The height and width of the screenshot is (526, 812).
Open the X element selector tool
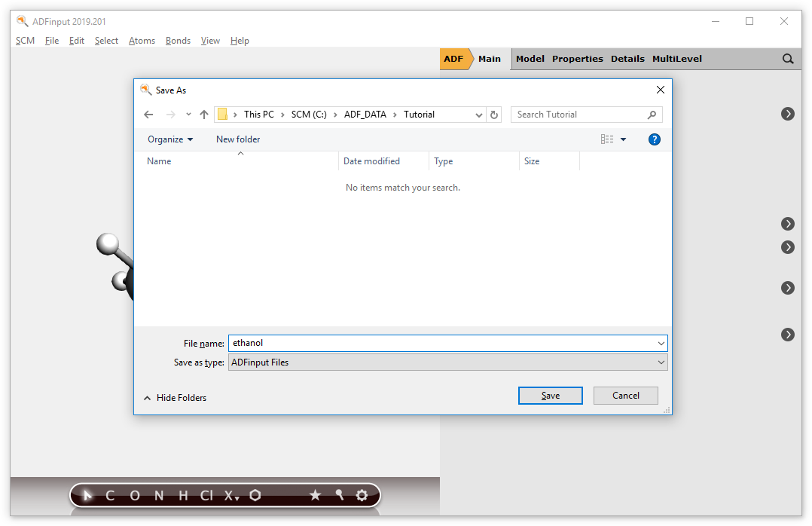click(231, 495)
